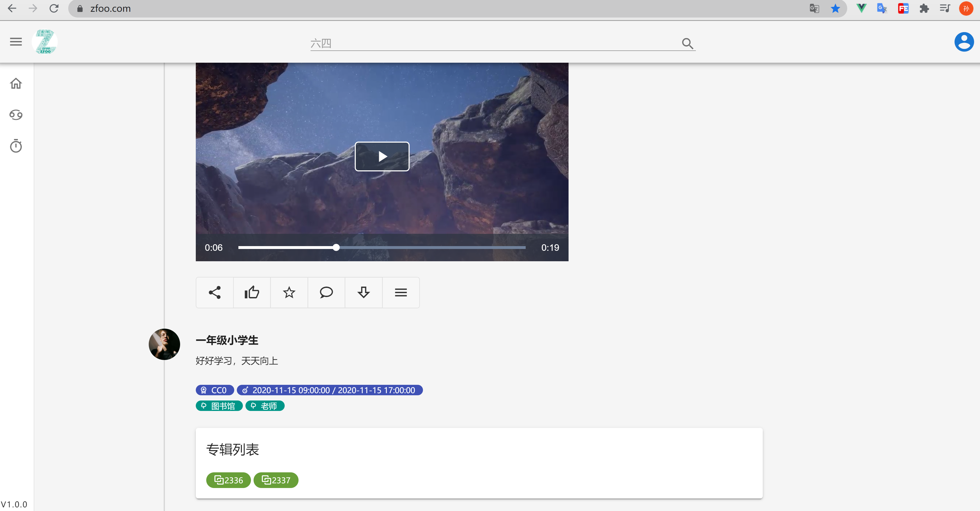Favorite the video with star icon
Image resolution: width=980 pixels, height=511 pixels.
click(289, 292)
